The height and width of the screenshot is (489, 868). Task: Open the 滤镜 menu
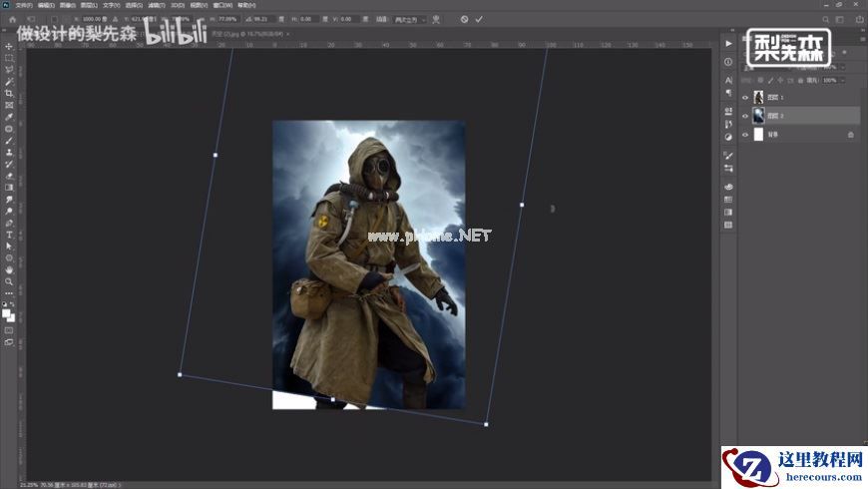click(157, 5)
